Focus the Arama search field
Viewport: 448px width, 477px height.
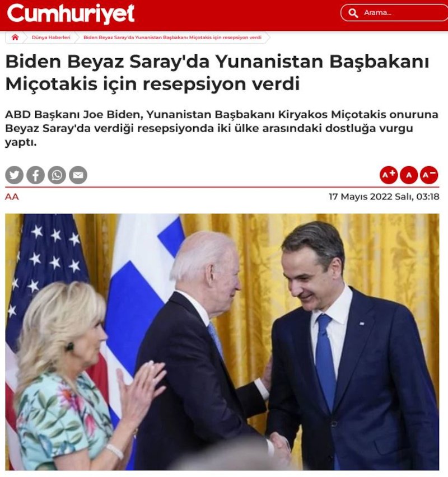tap(394, 13)
